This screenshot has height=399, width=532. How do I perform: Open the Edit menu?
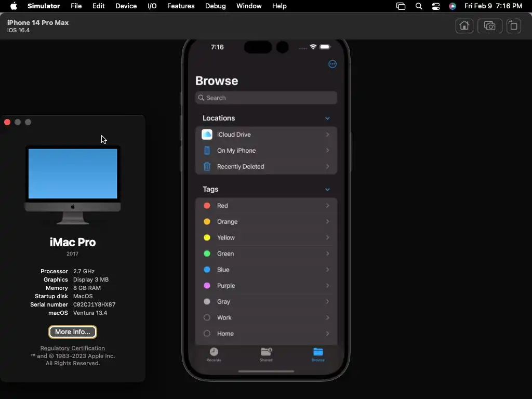(98, 6)
